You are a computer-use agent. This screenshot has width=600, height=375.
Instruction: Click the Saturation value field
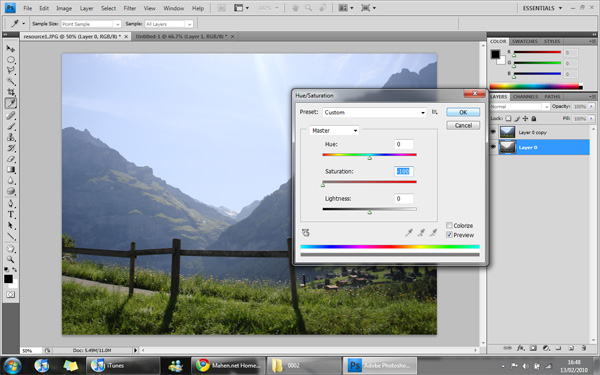pos(404,171)
